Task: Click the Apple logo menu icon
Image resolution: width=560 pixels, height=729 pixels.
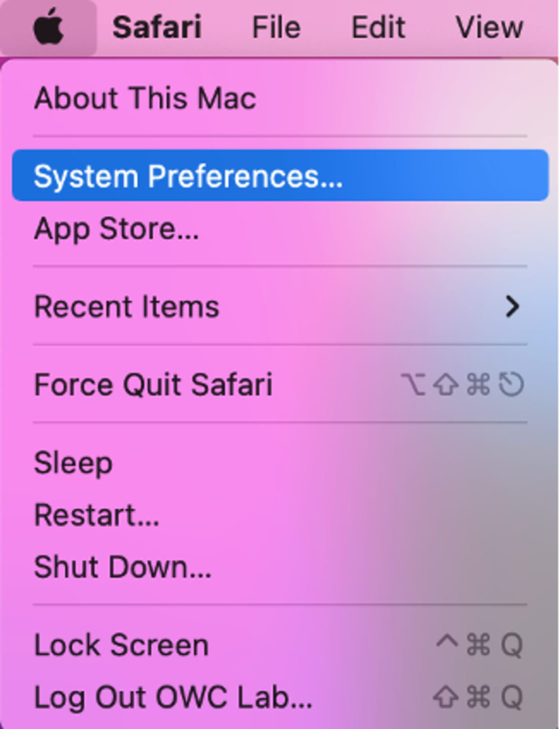Action: pos(48,27)
